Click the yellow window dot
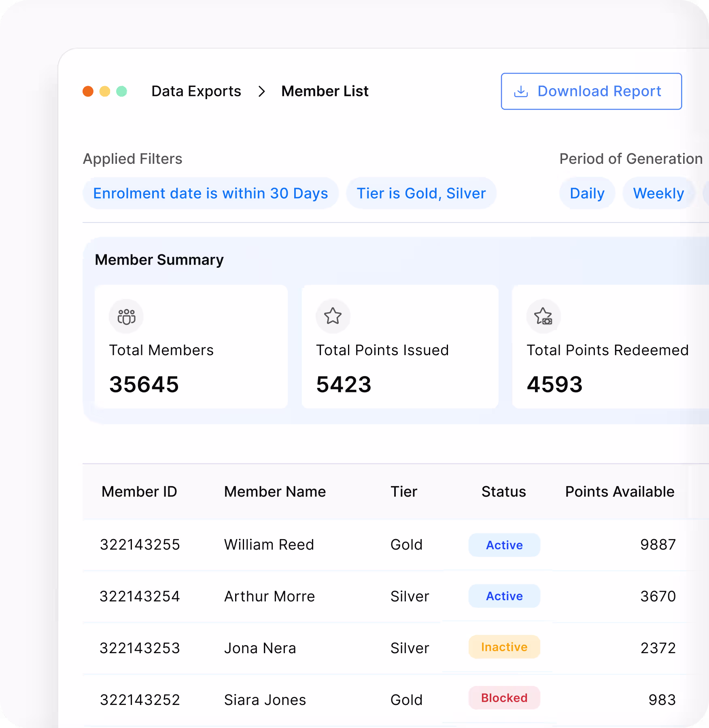This screenshot has width=709, height=728. point(105,91)
